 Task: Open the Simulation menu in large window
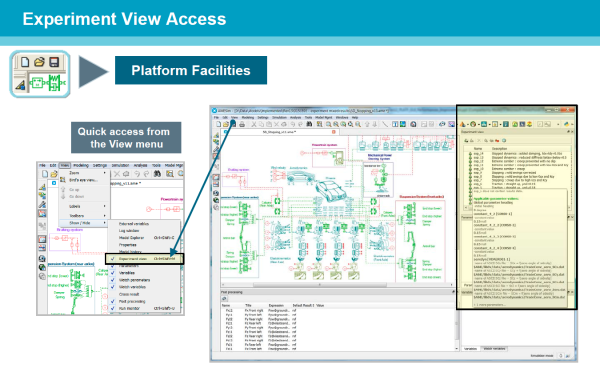279,117
